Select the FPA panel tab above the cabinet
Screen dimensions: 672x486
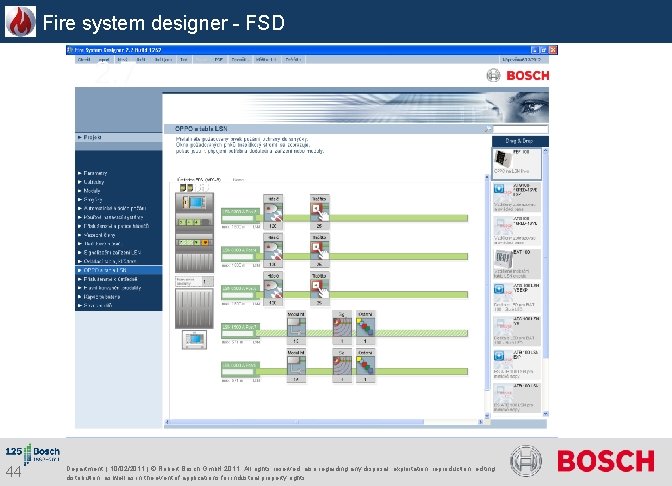click(198, 180)
